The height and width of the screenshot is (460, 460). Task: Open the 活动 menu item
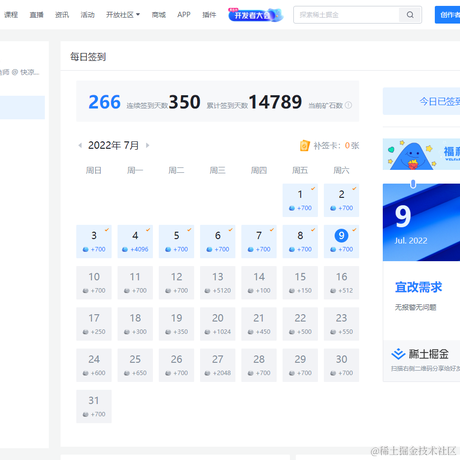click(x=87, y=15)
